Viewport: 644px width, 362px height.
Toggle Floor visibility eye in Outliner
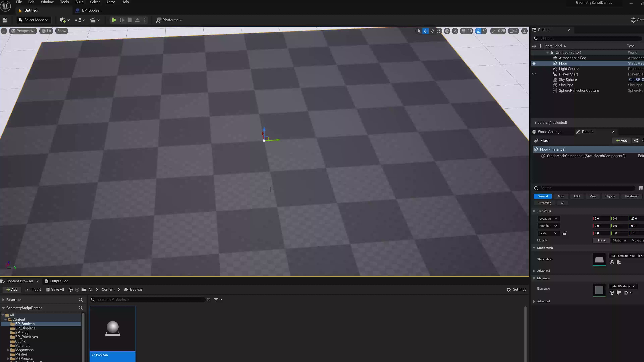click(x=534, y=63)
